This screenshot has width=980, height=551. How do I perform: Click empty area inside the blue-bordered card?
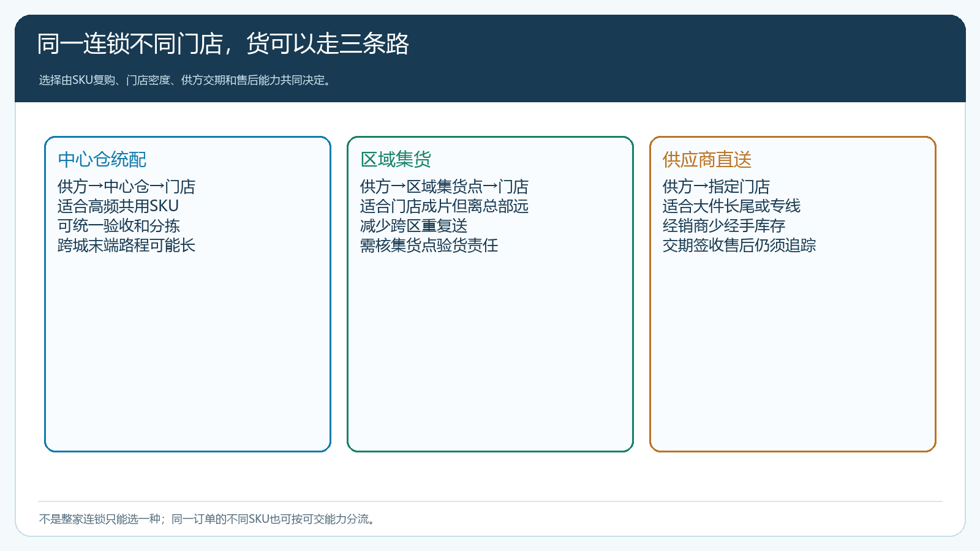pos(187,355)
